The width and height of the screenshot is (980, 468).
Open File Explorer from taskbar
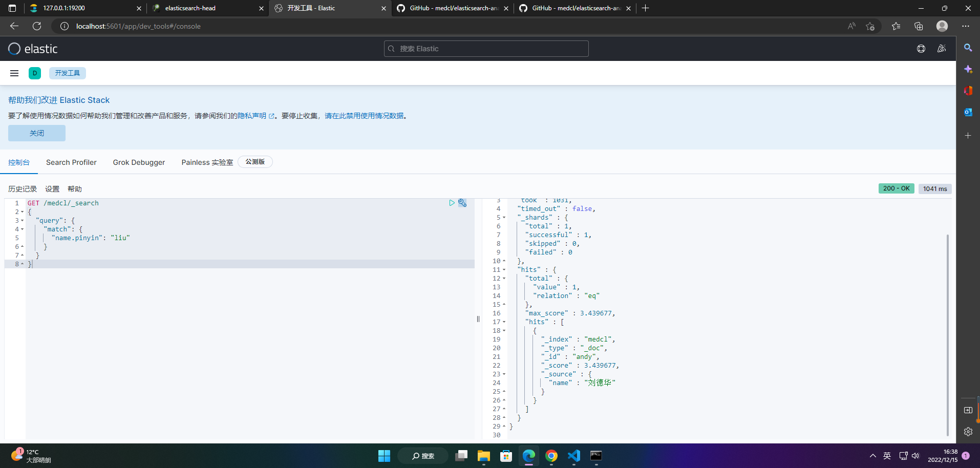pos(483,456)
